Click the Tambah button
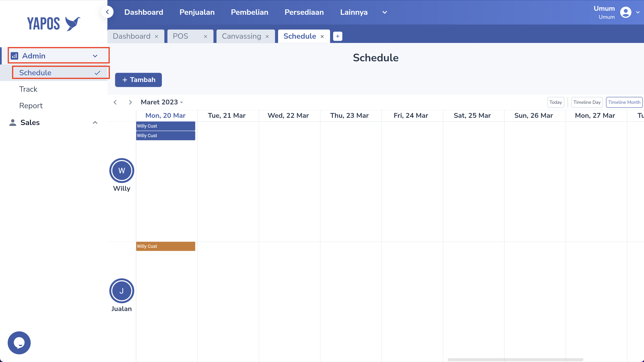This screenshot has width=644, height=362. 138,80
